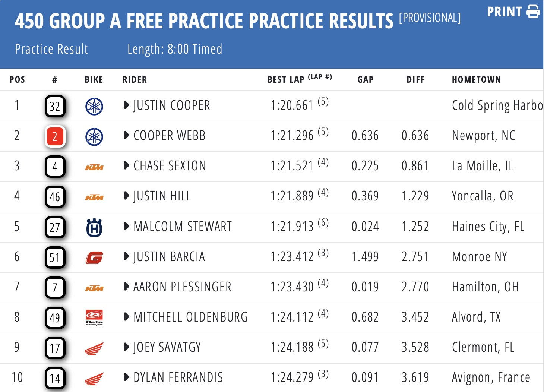The image size is (544, 392).
Task: Expand Dylan Ferrandis's row arrow
Action: 127,377
